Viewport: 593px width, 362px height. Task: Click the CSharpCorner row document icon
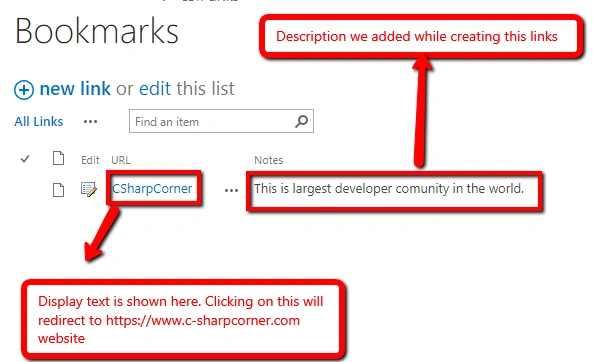click(58, 190)
